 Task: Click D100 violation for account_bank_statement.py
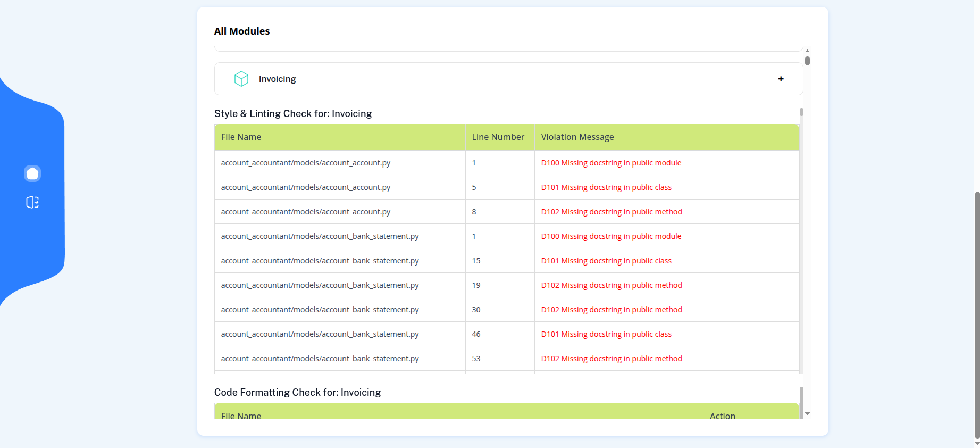coord(611,236)
